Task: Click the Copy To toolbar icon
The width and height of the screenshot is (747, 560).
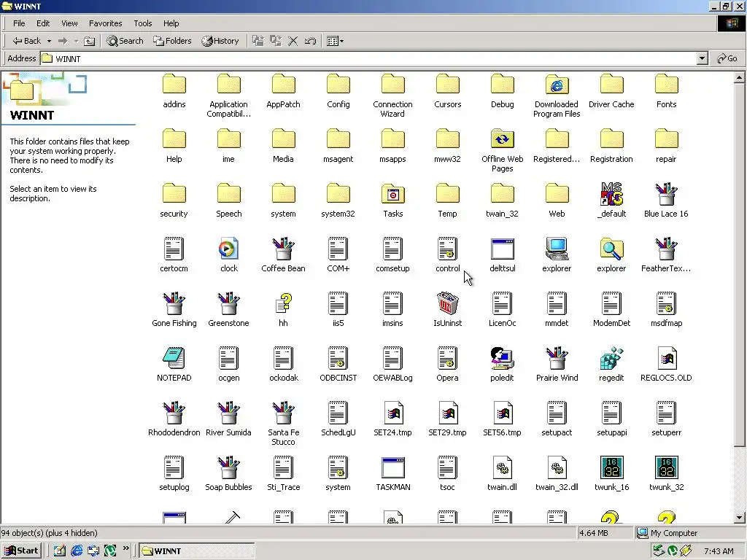Action: (275, 41)
